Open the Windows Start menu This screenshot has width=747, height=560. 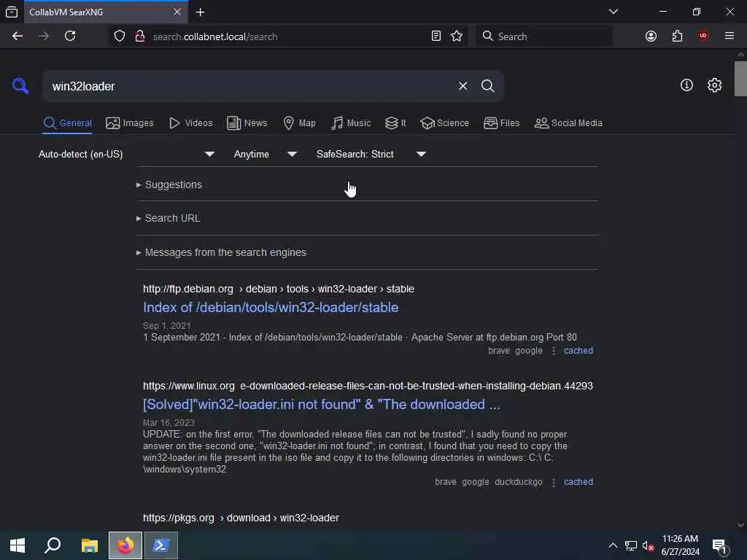tap(18, 545)
